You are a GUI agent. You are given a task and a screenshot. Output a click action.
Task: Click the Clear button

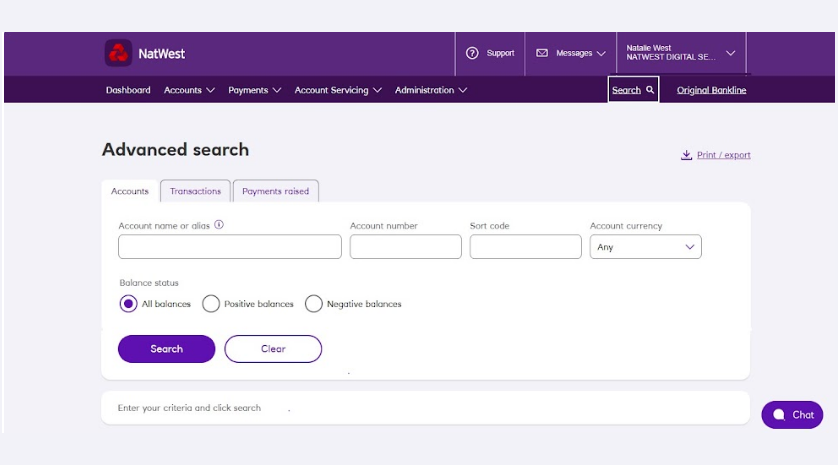pyautogui.click(x=273, y=348)
